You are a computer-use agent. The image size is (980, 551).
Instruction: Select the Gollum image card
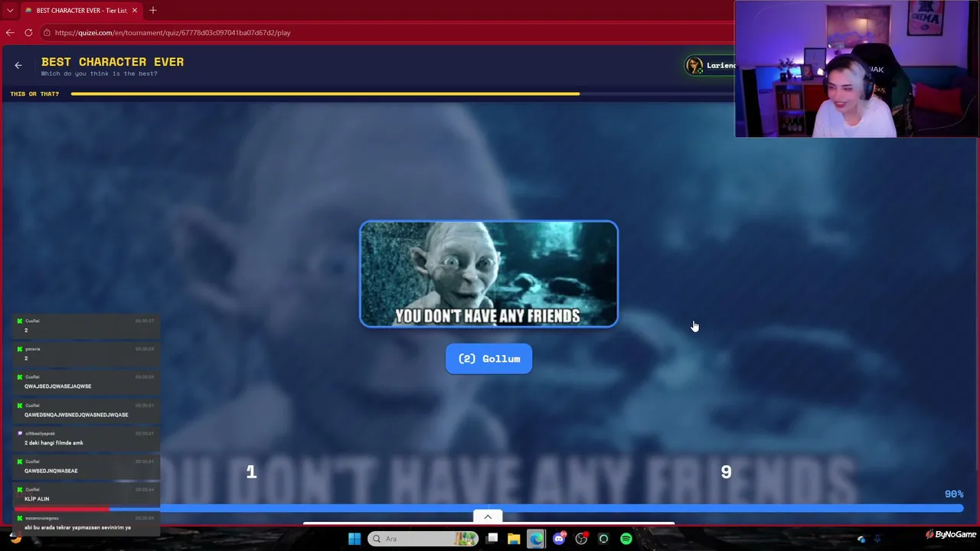488,274
